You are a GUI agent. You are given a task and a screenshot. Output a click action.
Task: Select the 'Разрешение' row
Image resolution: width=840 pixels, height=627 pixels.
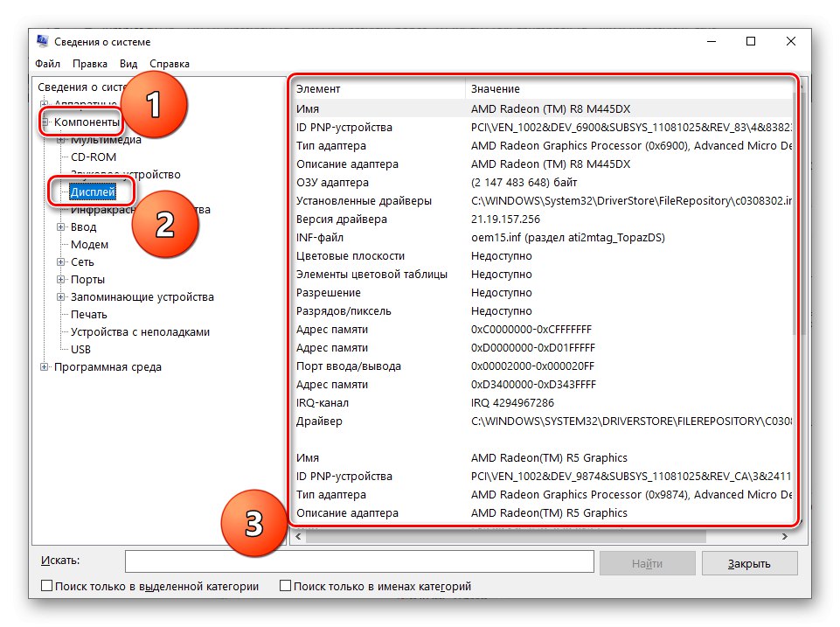pos(543,293)
